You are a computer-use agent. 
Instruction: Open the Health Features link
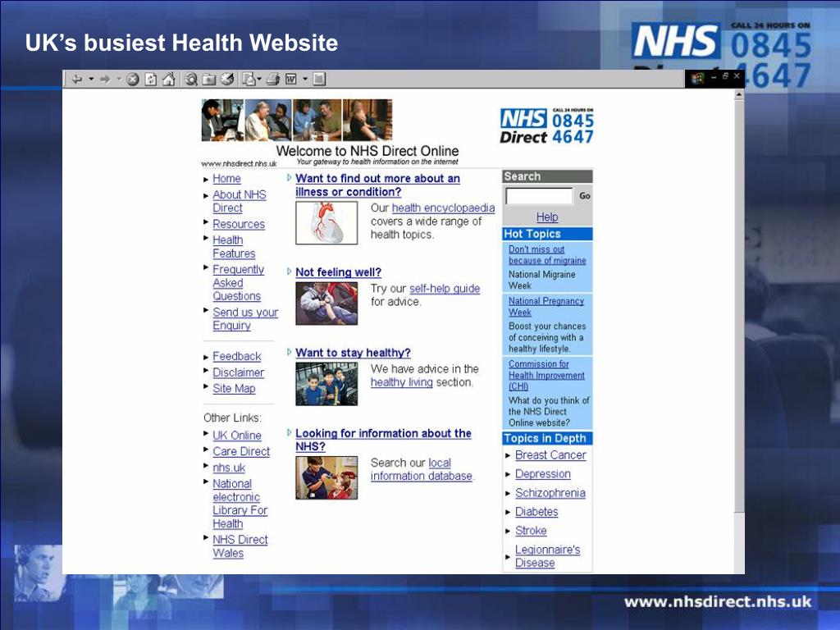(234, 247)
